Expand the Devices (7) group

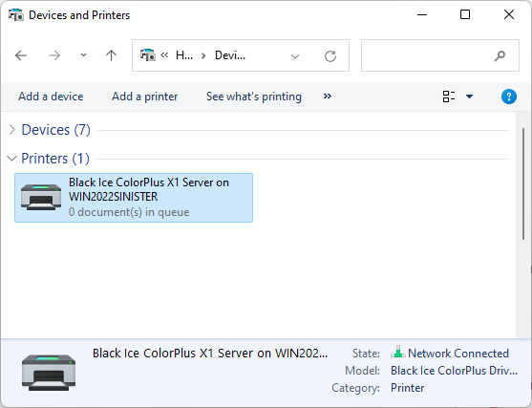pos(11,130)
